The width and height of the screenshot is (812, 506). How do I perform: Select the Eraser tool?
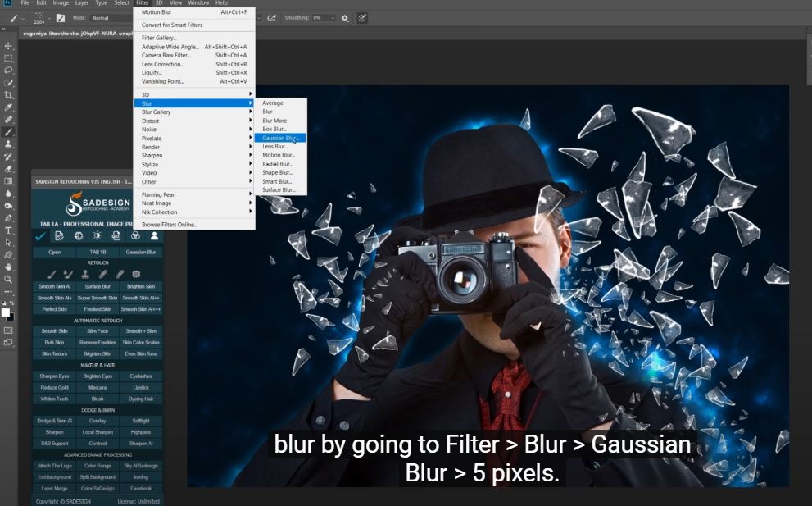point(9,168)
